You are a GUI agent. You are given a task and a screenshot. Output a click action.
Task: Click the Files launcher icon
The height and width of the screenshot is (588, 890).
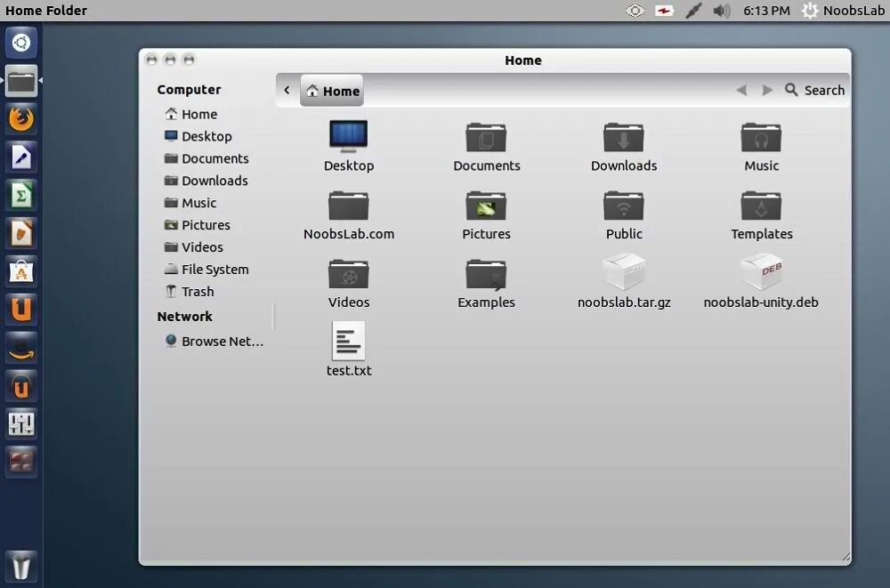tap(21, 81)
